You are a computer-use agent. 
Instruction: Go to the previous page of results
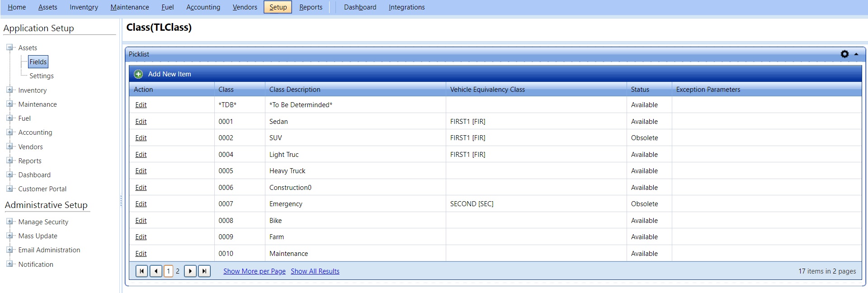click(156, 271)
